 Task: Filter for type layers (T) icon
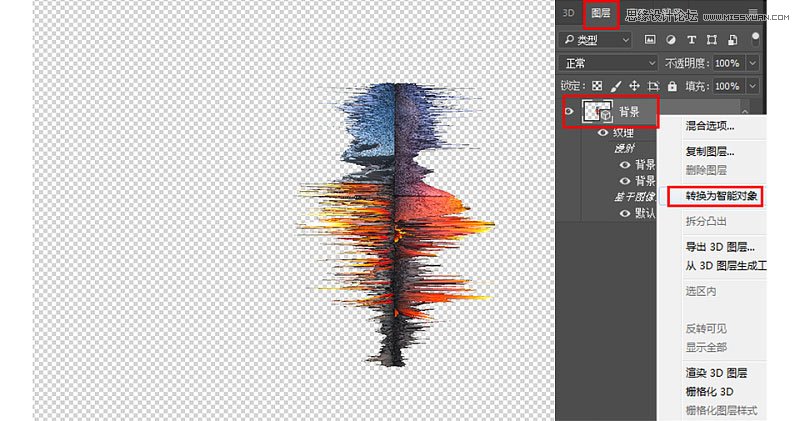tap(691, 40)
